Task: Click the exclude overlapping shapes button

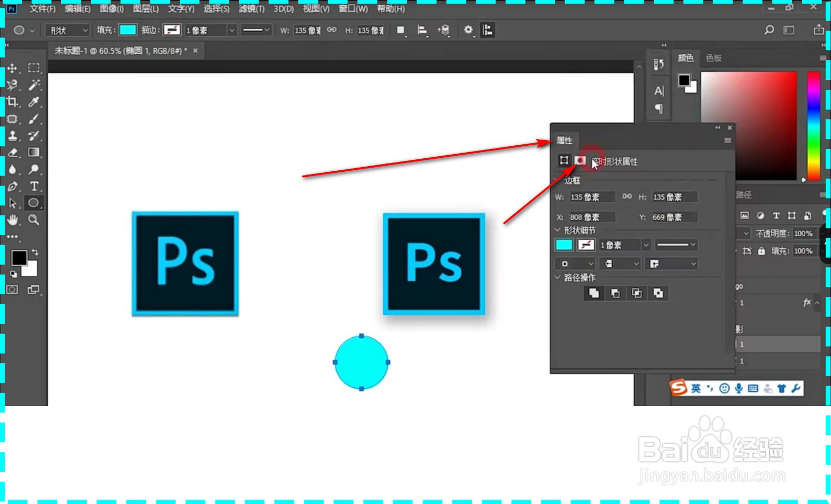Action: point(658,293)
